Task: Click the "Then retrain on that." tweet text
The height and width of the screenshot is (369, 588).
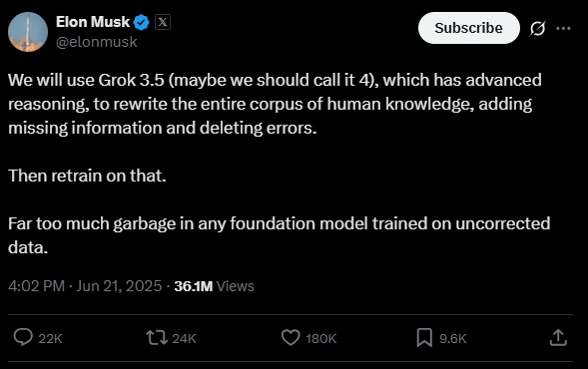Action: coord(87,176)
